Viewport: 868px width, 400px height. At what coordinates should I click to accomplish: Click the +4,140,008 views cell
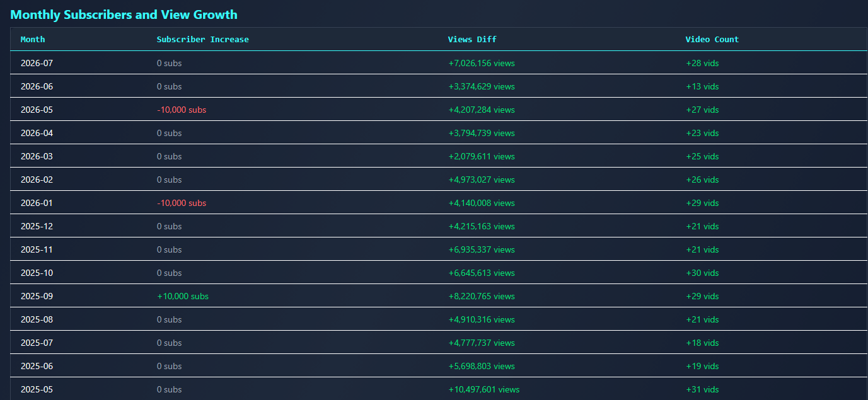[482, 203]
